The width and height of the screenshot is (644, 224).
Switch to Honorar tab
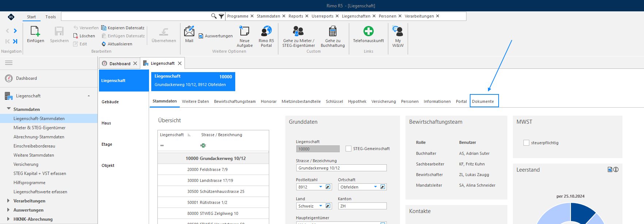[268, 101]
